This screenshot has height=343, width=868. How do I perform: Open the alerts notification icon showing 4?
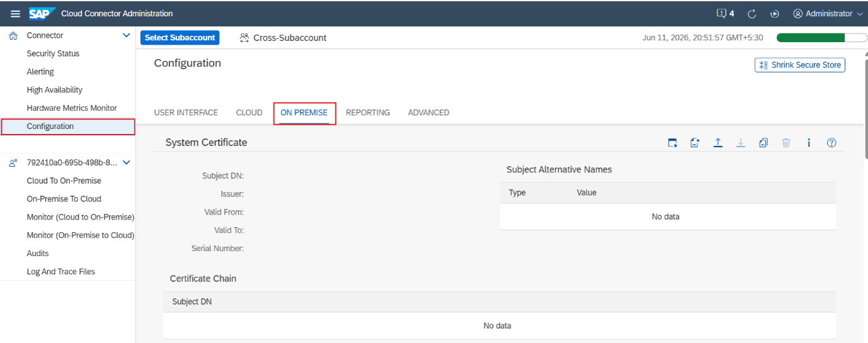click(x=725, y=13)
